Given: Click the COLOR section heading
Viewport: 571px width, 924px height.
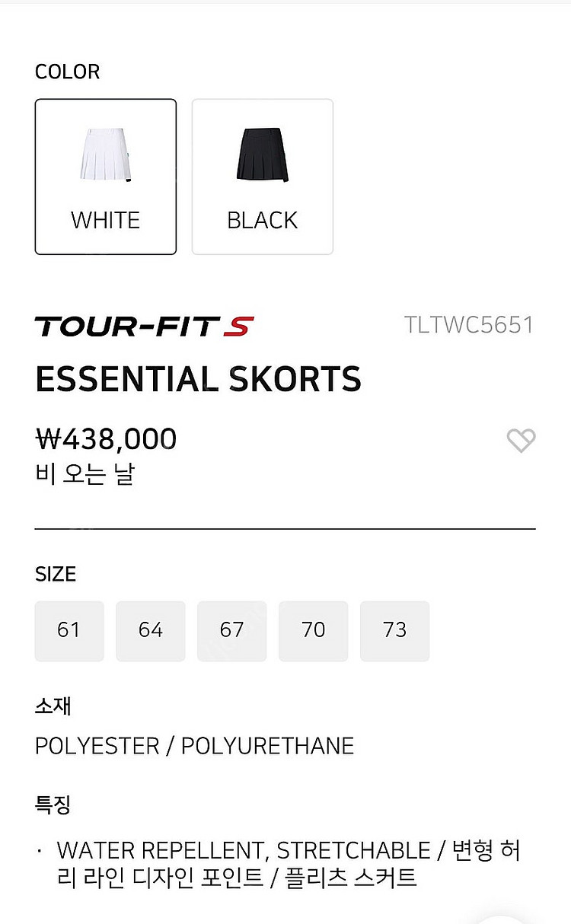Looking at the screenshot, I should tap(67, 72).
